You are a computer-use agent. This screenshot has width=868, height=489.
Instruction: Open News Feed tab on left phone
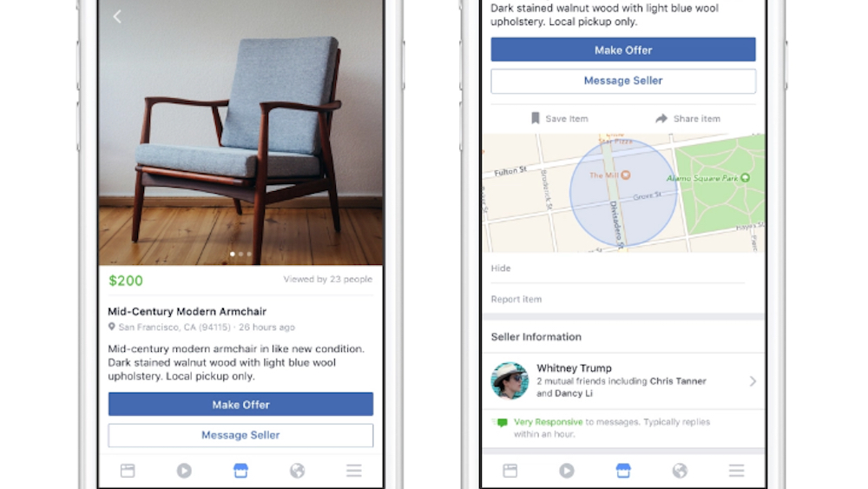(x=128, y=471)
